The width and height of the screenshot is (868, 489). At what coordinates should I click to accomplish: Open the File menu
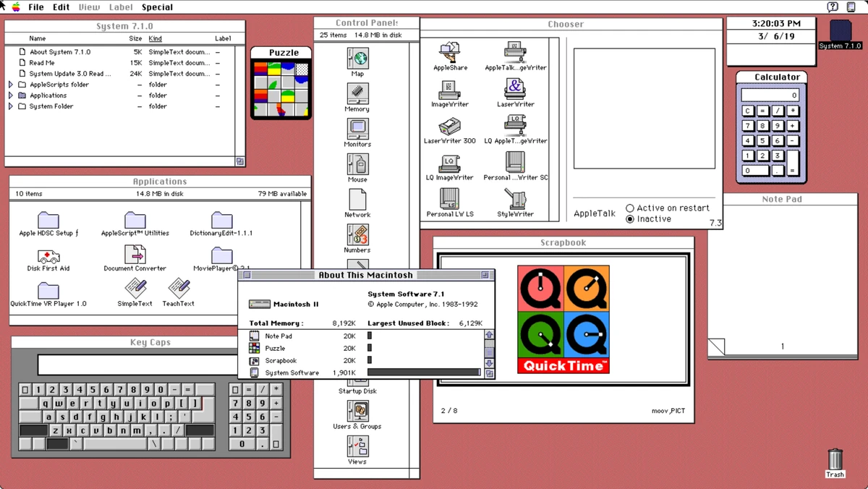click(x=35, y=7)
